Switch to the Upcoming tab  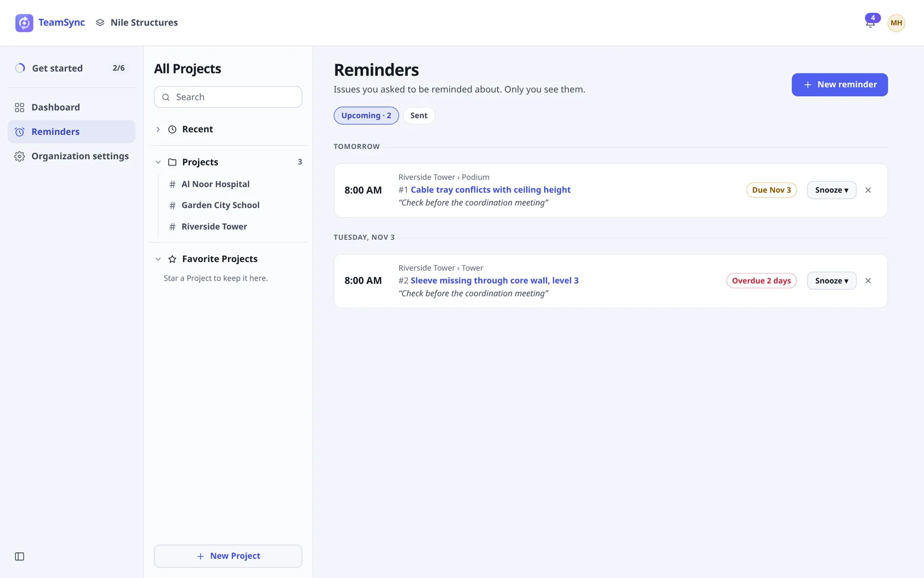366,116
